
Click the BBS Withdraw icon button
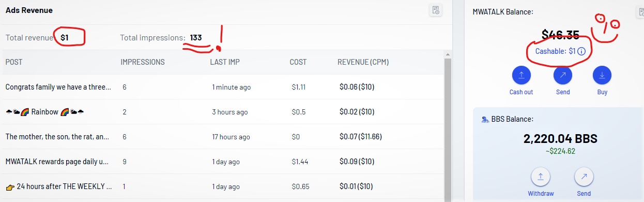[x=541, y=177]
